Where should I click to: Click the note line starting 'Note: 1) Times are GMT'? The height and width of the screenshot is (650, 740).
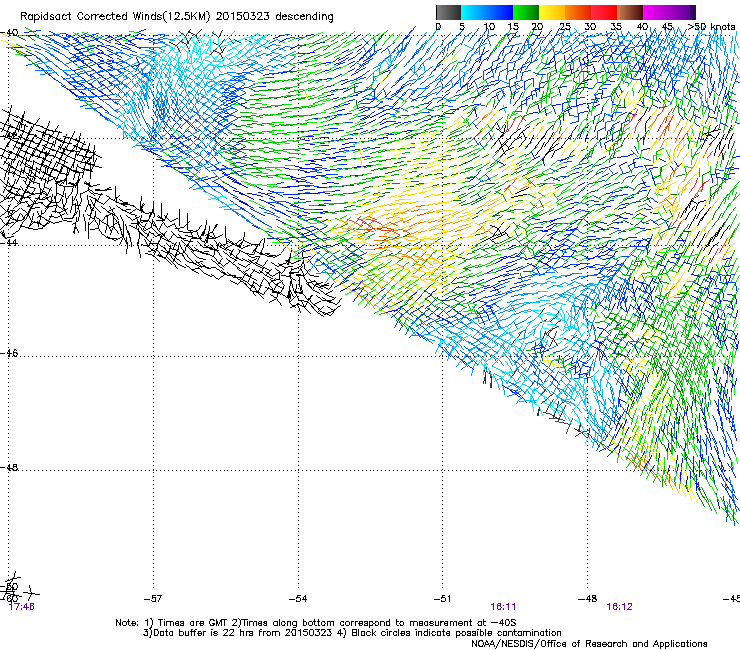316,623
